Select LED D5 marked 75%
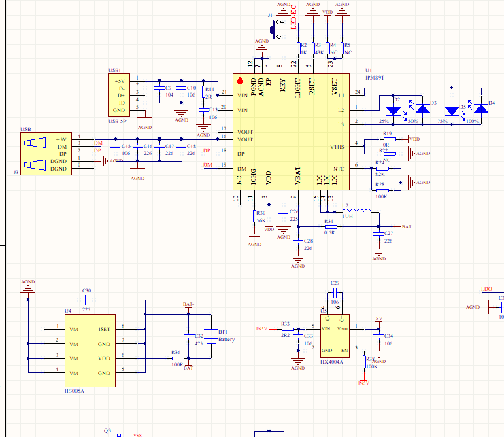Screen dimensions: 504x437 [x=452, y=111]
